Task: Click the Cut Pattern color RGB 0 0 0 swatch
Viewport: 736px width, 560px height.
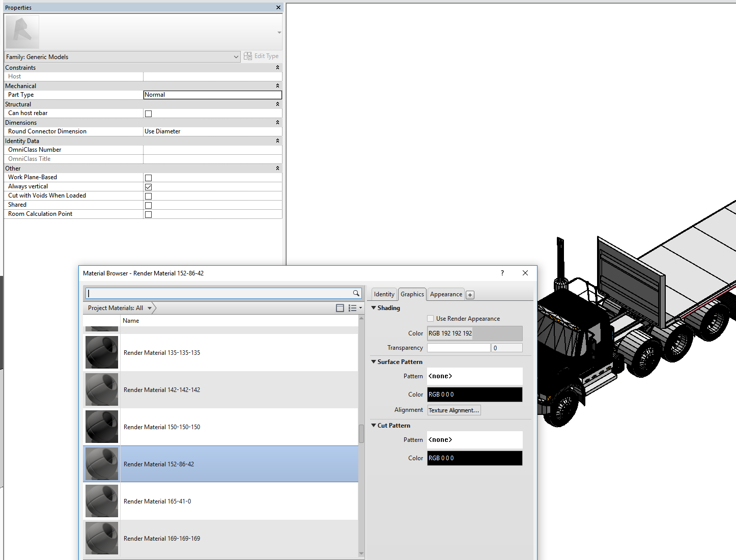Action: tap(475, 458)
